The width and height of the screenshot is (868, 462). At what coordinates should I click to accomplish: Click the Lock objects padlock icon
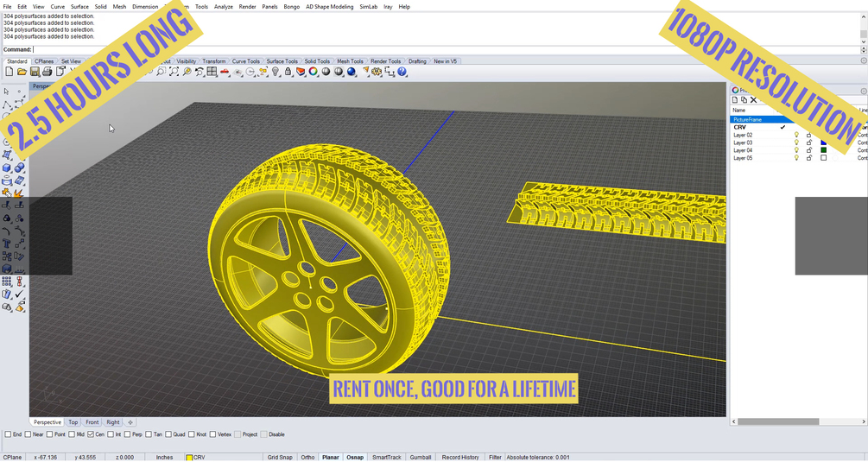tap(288, 72)
